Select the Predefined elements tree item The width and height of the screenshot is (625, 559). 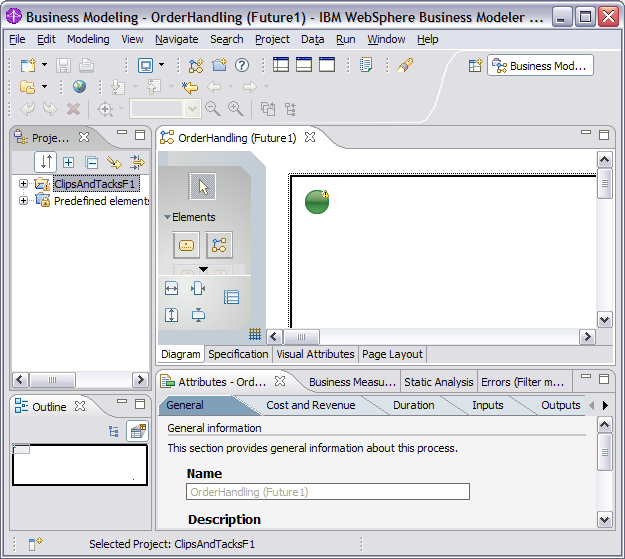pyautogui.click(x=101, y=201)
